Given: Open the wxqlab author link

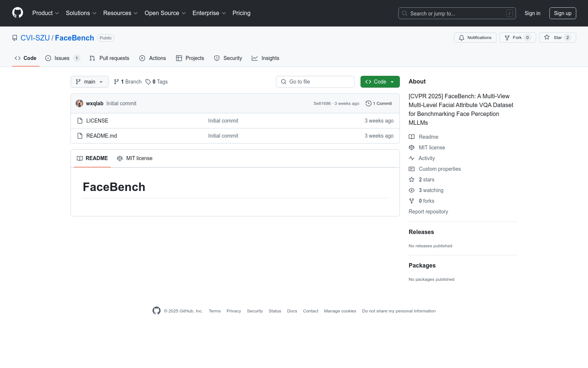Looking at the screenshot, I should pos(95,103).
